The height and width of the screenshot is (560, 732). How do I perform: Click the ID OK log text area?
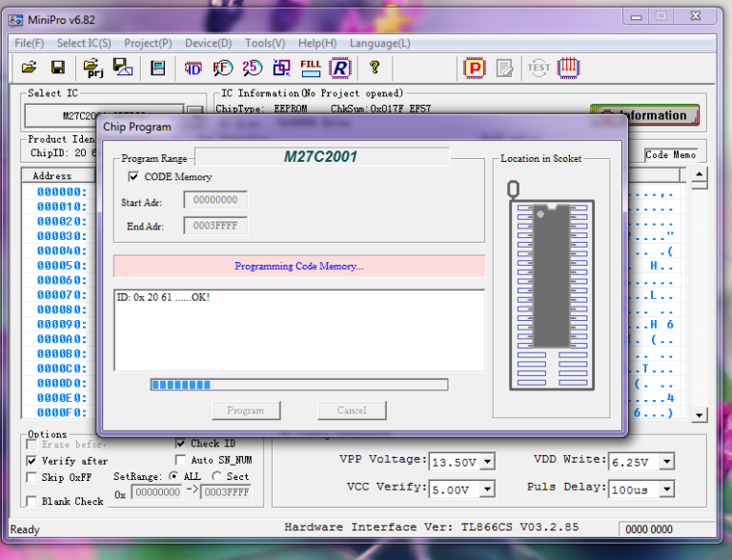coord(299,330)
